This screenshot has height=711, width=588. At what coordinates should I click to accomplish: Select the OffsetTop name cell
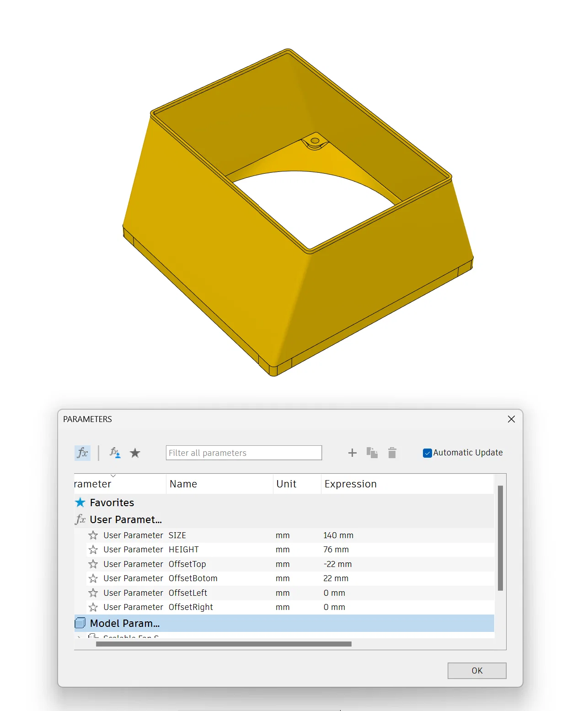pos(187,564)
